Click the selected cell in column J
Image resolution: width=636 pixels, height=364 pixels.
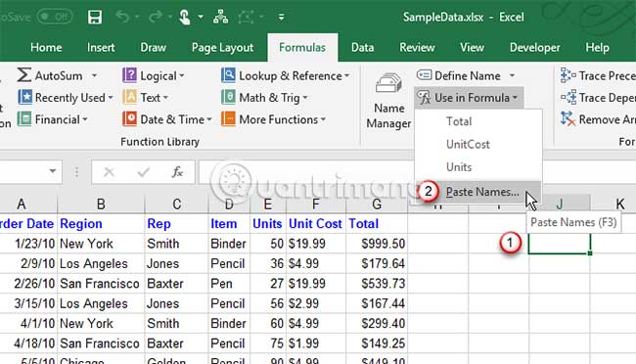[560, 244]
